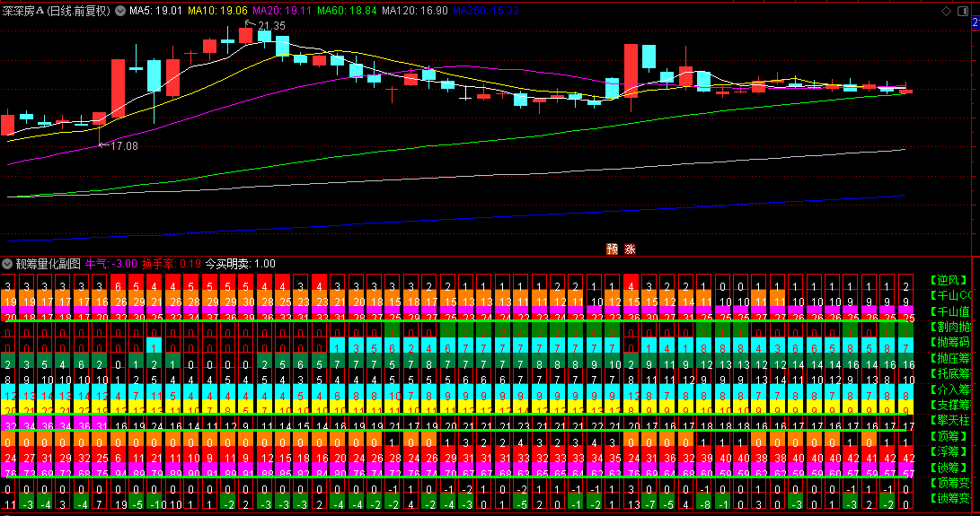Image resolution: width=980 pixels, height=516 pixels.
Task: Click the 【千山值 legend label
Action: [950, 311]
